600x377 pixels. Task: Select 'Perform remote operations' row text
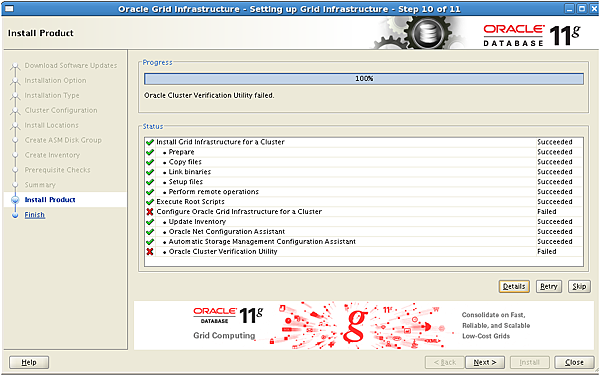pyautogui.click(x=214, y=192)
